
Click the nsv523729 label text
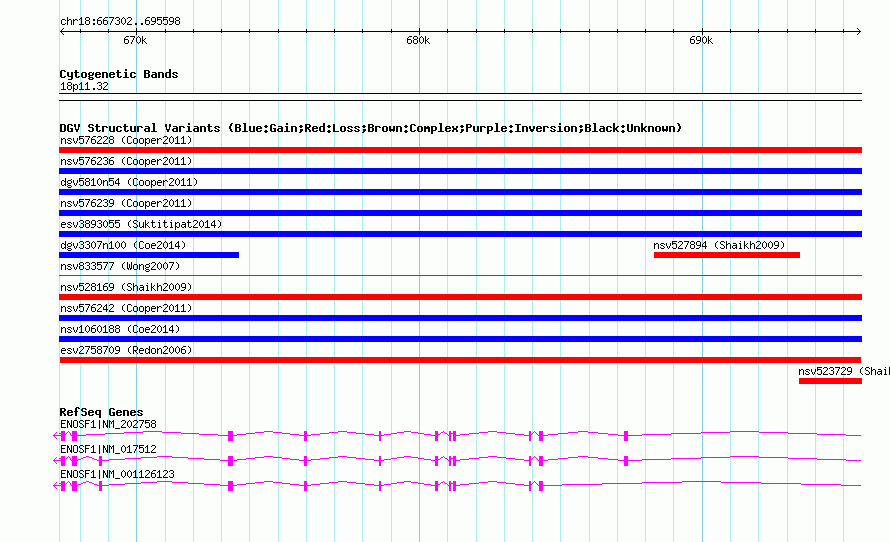pyautogui.click(x=843, y=371)
